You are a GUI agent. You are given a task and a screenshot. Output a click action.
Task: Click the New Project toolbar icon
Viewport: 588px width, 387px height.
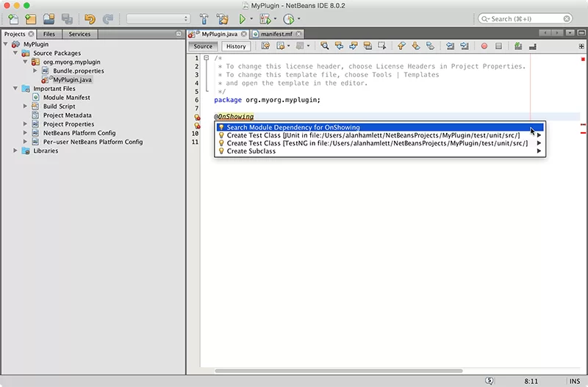[30, 19]
